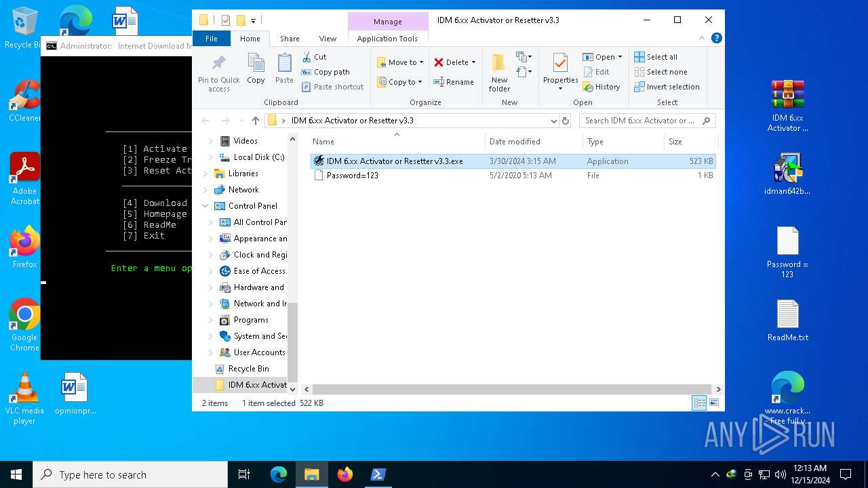The height and width of the screenshot is (488, 868).
Task: Click the Paste ribbon icon
Action: point(284,68)
